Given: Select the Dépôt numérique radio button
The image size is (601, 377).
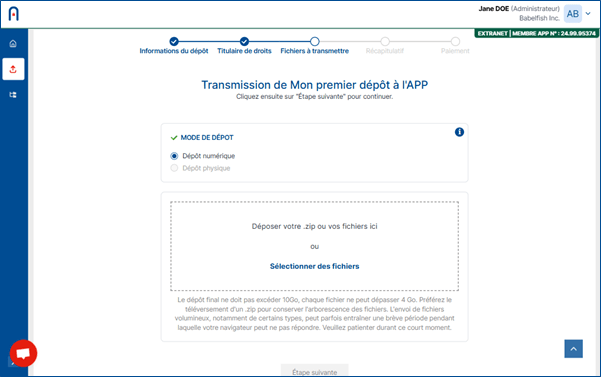Looking at the screenshot, I should pyautogui.click(x=174, y=156).
